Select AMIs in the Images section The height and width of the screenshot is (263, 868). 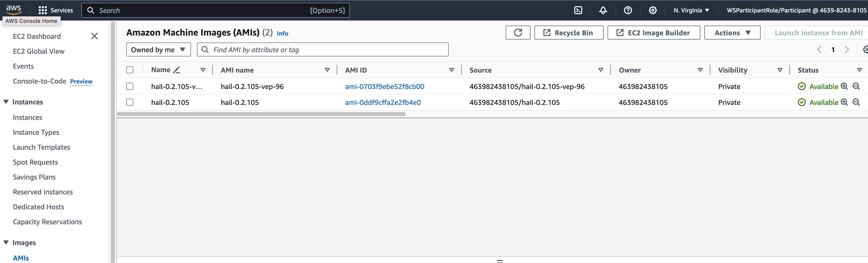(21, 258)
